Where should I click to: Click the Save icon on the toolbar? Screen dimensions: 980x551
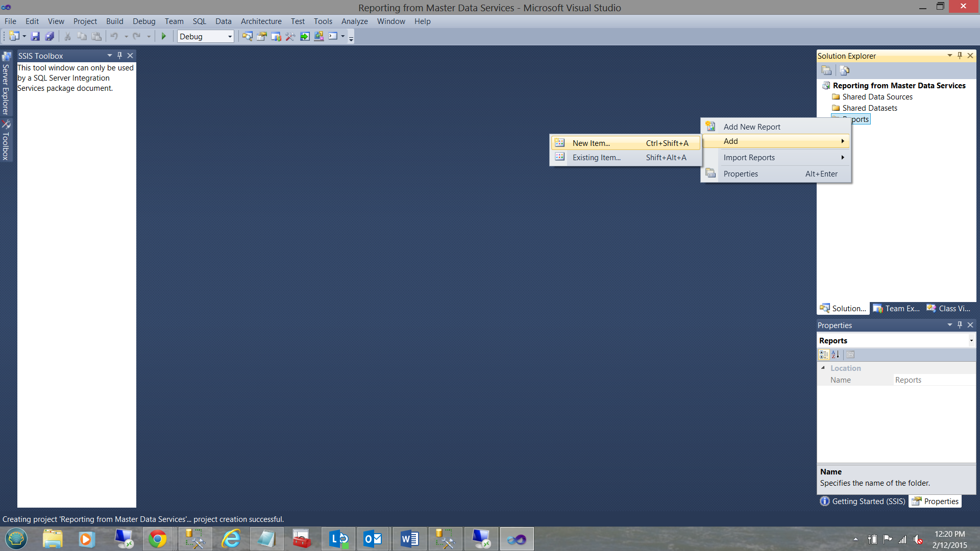click(x=35, y=36)
